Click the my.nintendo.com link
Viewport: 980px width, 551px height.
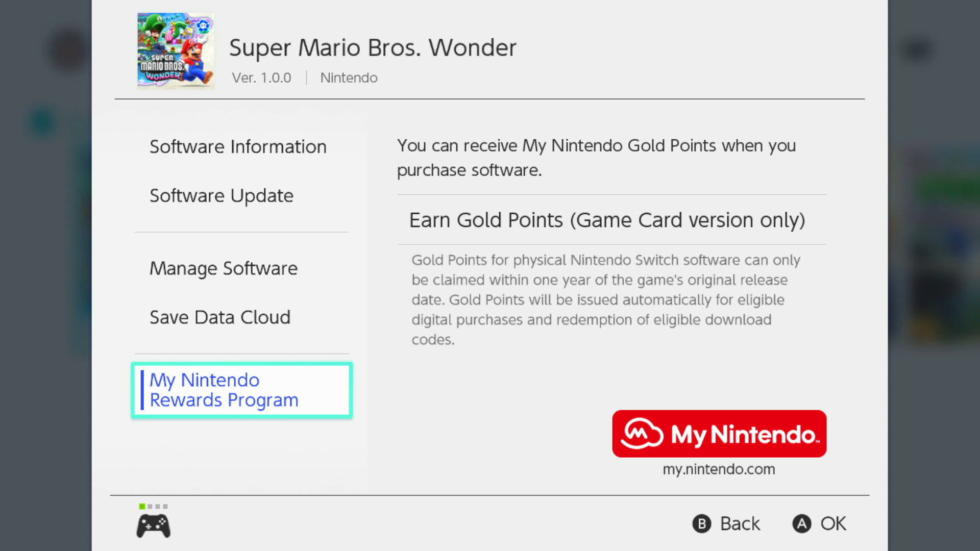coord(719,469)
